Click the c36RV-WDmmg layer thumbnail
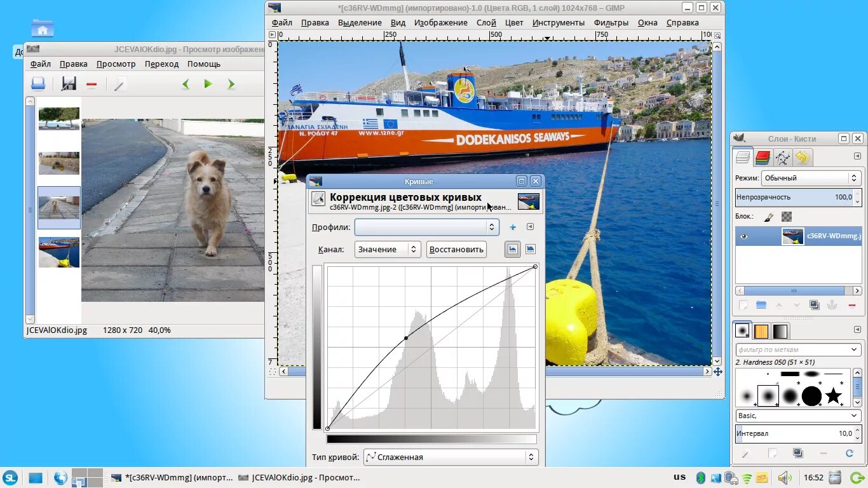Viewport: 868px width, 488px height. pyautogui.click(x=792, y=236)
